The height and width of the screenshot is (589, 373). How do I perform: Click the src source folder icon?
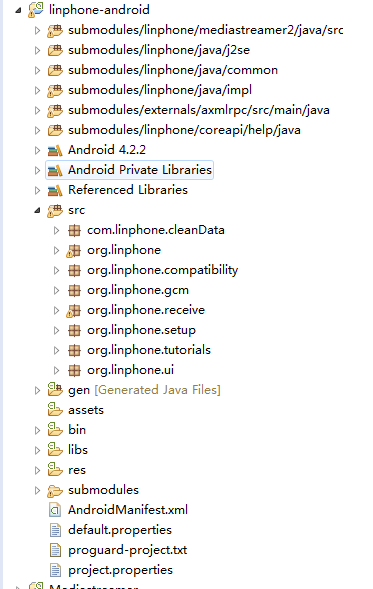(x=55, y=210)
